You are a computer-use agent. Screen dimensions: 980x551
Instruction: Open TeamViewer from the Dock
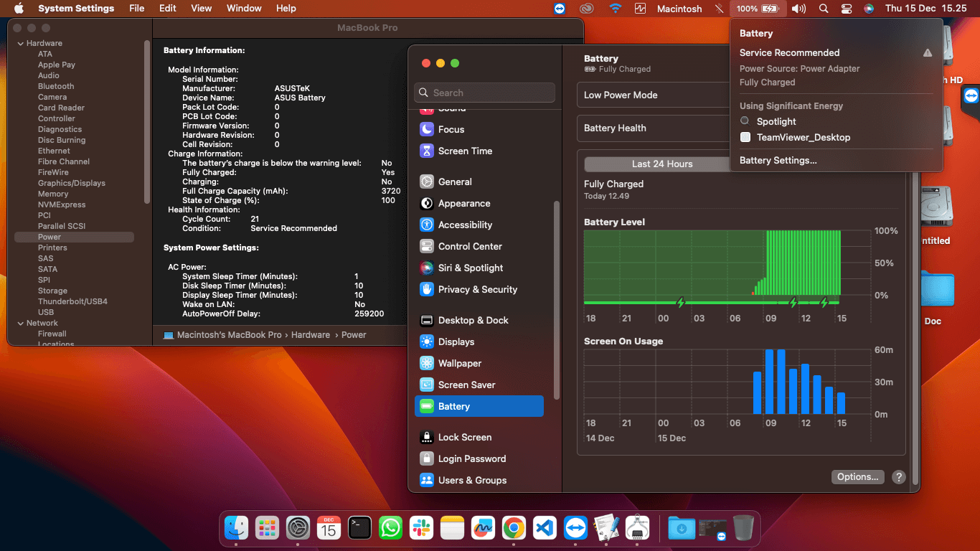point(575,529)
